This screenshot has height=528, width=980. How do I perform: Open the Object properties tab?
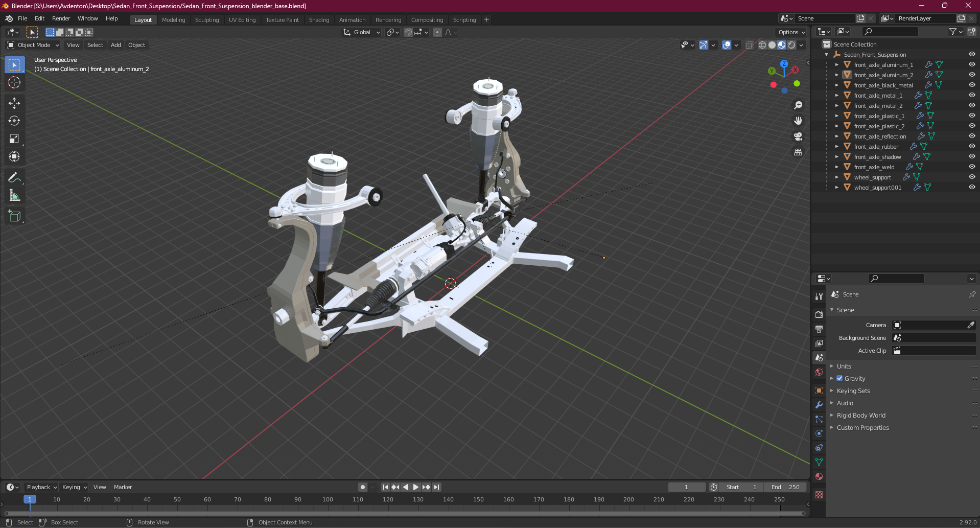pos(819,391)
